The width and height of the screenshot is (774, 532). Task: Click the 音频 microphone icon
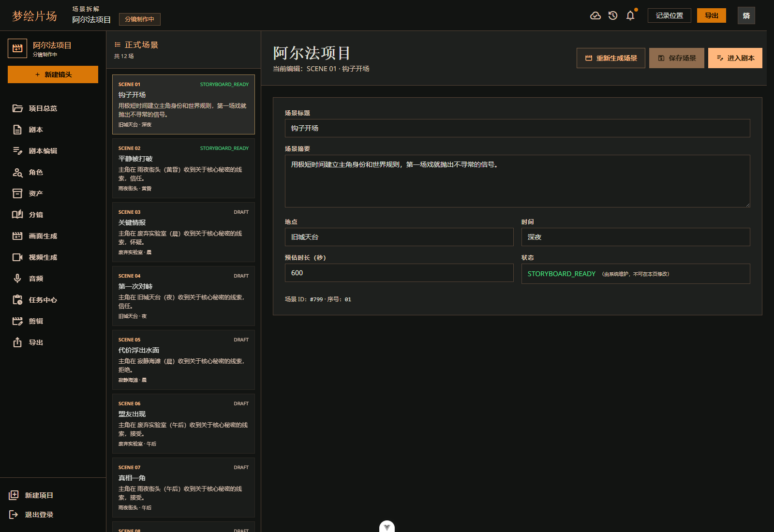click(x=17, y=279)
